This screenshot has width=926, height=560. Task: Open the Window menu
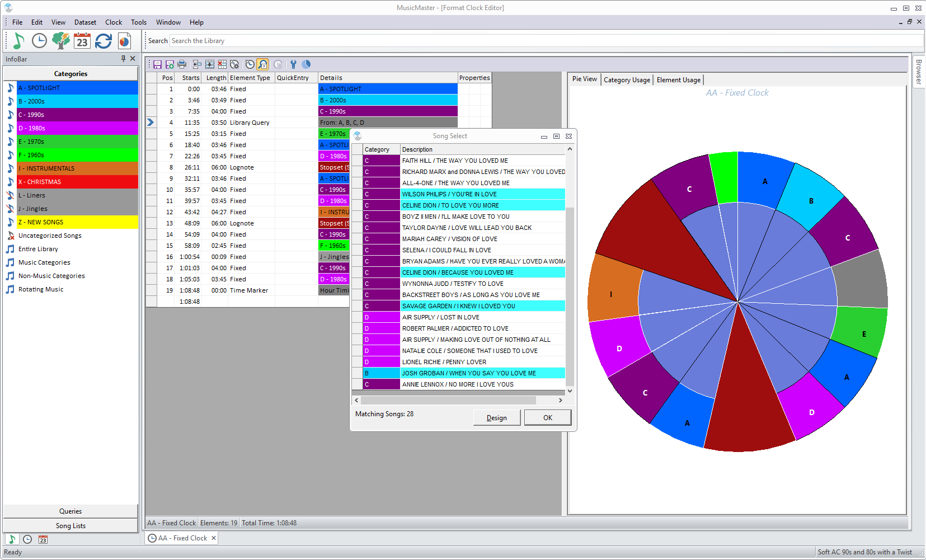168,22
